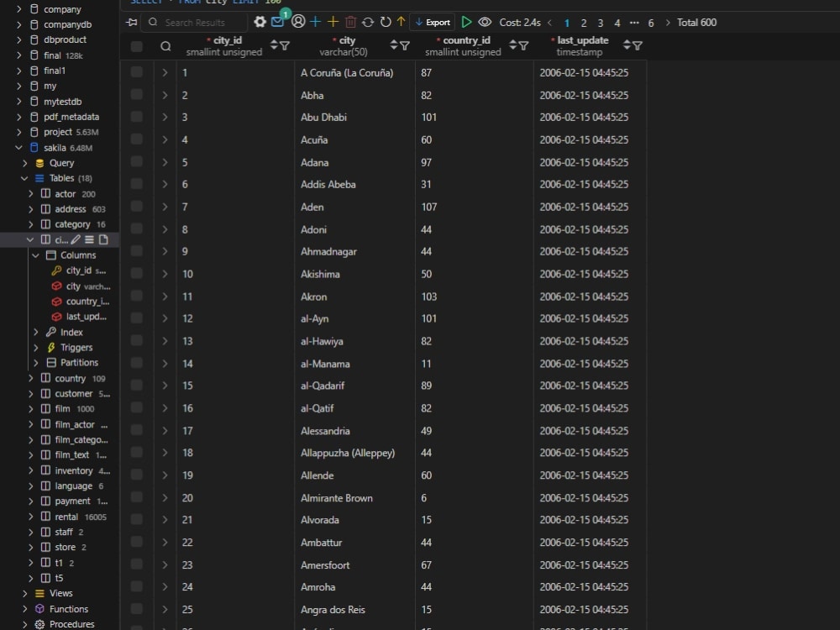Image resolution: width=840 pixels, height=630 pixels.
Task: Check the row checkbox for Adana
Action: [x=137, y=161]
